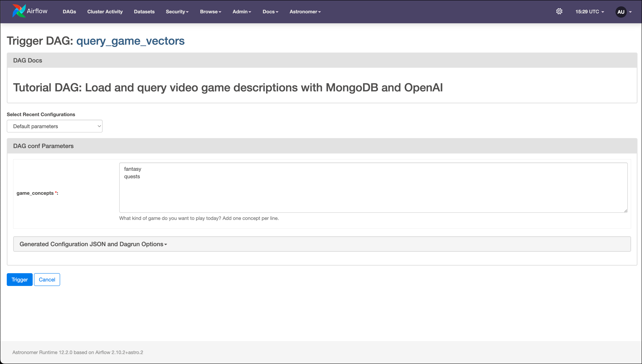
Task: Click the word 'quests' in the text area
Action: click(132, 177)
